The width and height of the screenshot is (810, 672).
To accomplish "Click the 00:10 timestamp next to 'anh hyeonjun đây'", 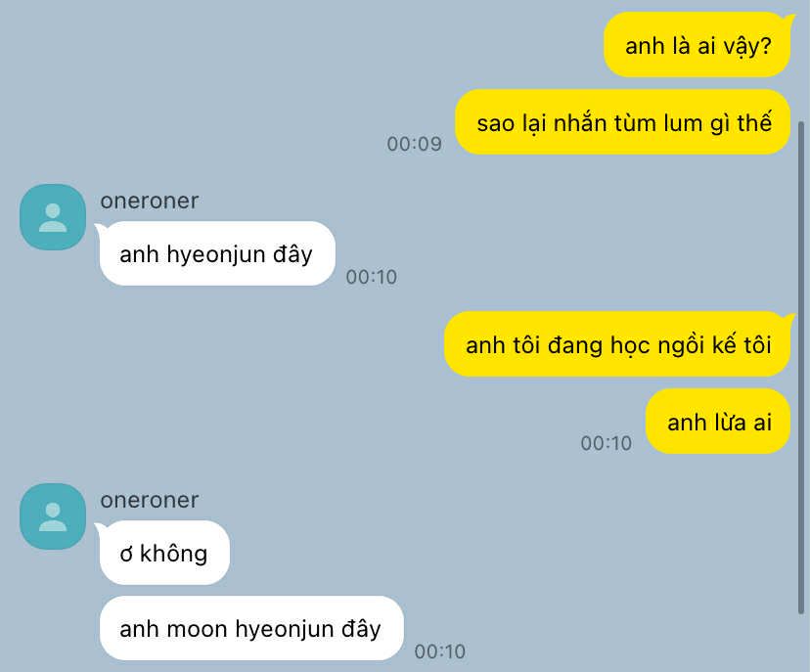I will tap(372, 277).
